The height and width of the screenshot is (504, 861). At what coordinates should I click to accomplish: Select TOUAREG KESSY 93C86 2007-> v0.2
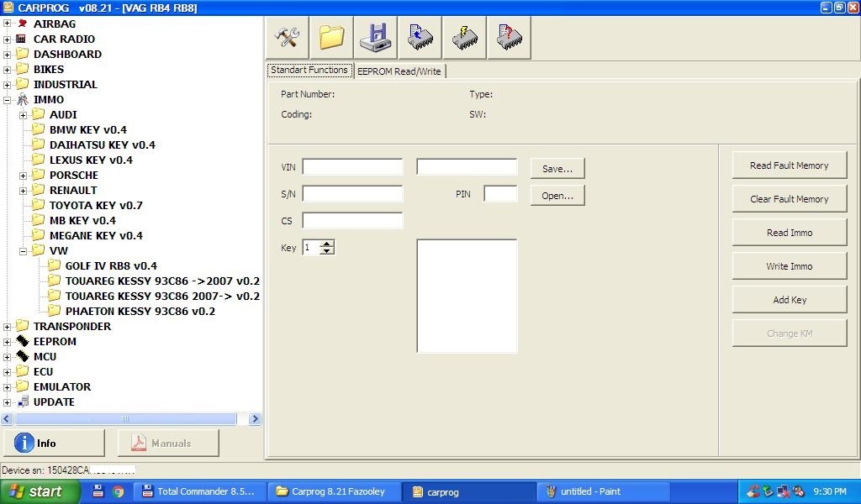[x=162, y=297]
